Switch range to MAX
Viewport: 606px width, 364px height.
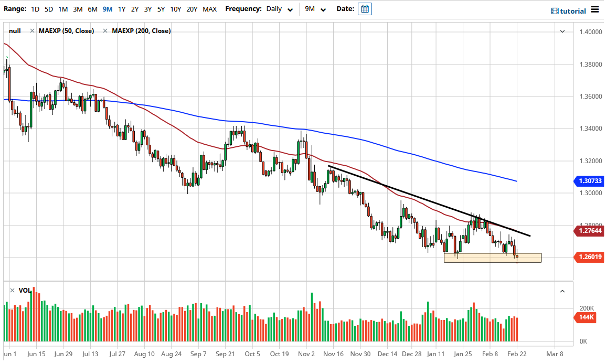tap(209, 9)
